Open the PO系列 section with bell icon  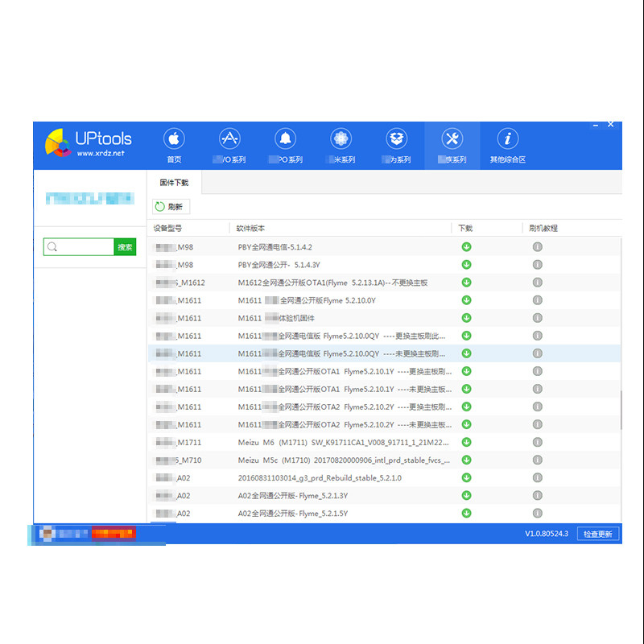[x=286, y=146]
